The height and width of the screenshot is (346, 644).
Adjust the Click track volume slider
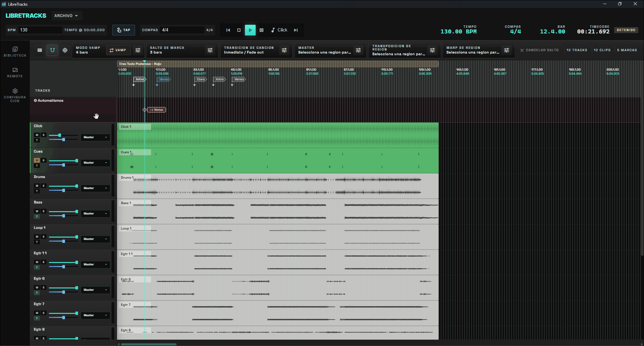click(x=63, y=135)
